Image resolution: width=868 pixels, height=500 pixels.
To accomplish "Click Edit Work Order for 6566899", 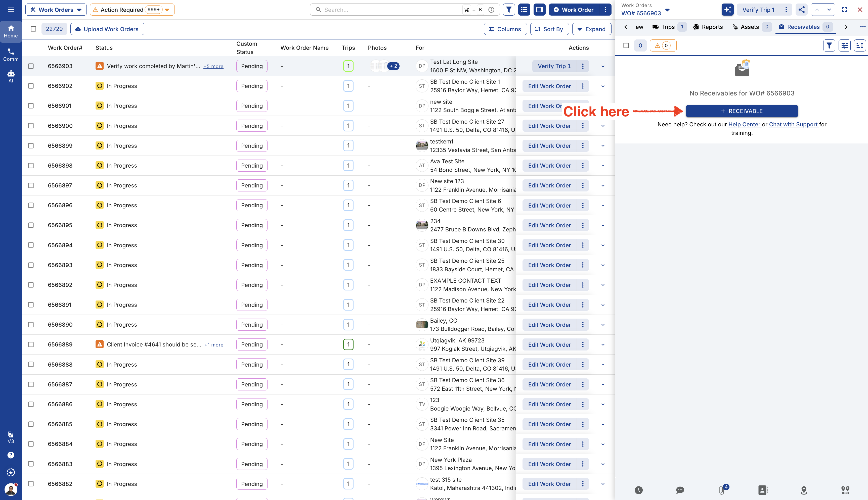I will [549, 146].
